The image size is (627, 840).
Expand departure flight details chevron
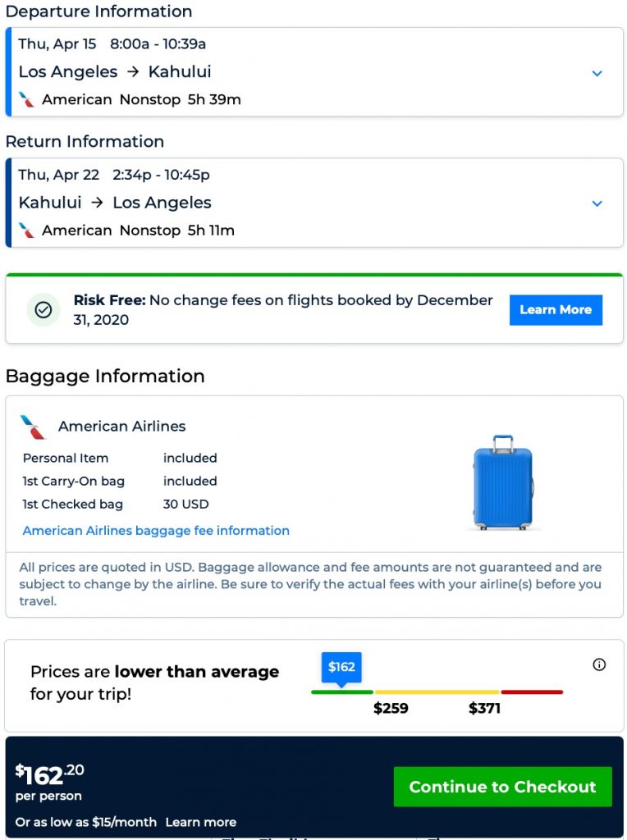point(597,73)
